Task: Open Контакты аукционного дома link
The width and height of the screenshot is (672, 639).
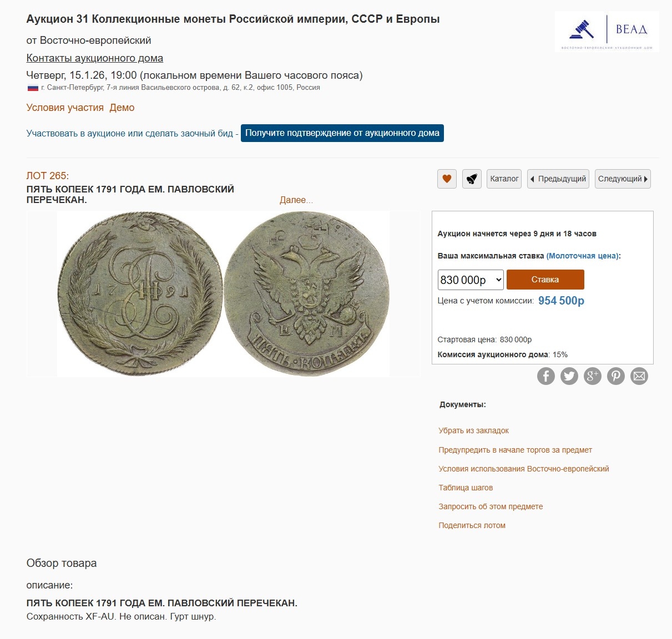Action: click(x=95, y=58)
